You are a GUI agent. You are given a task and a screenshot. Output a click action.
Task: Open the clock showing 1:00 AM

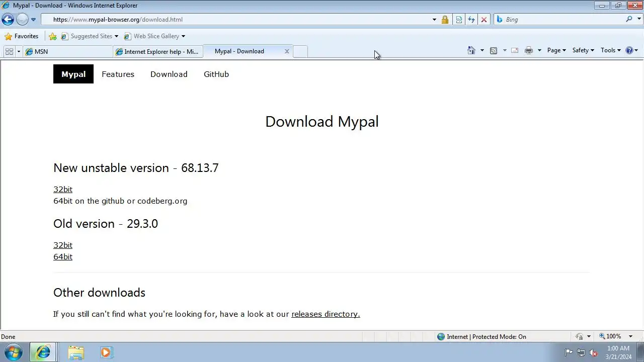(618, 352)
